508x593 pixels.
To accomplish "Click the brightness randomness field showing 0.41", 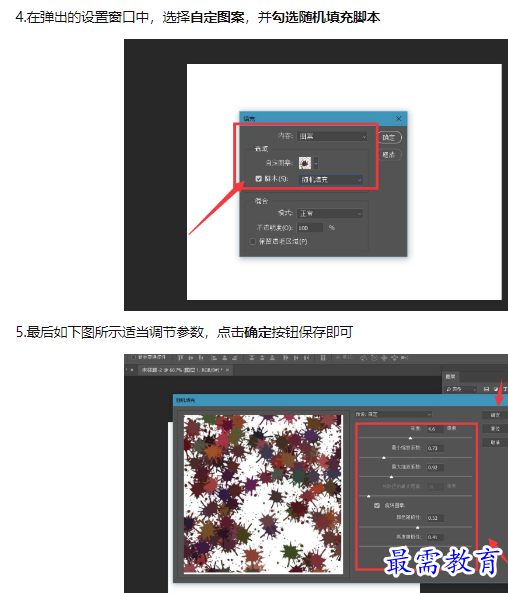I will click(435, 537).
